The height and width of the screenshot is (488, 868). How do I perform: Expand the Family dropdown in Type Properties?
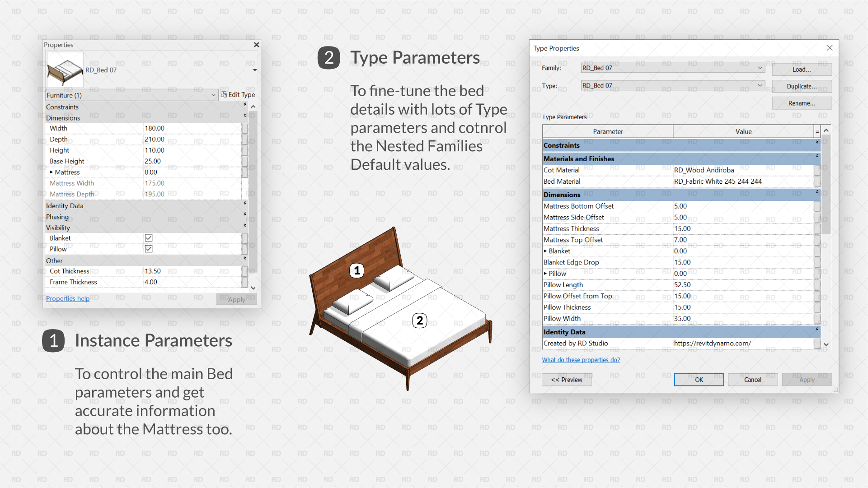tap(759, 69)
